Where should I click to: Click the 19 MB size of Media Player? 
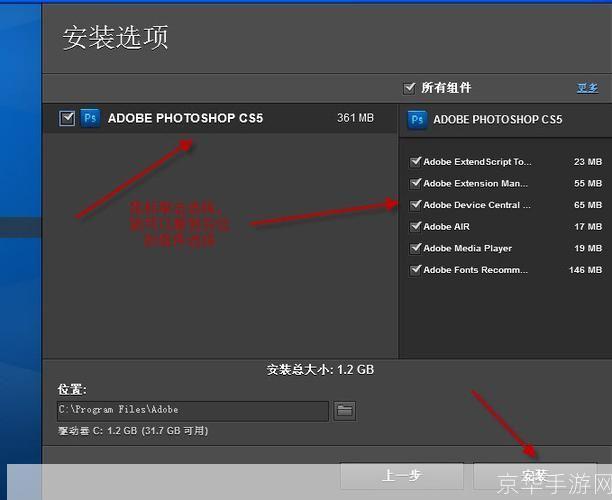[588, 248]
